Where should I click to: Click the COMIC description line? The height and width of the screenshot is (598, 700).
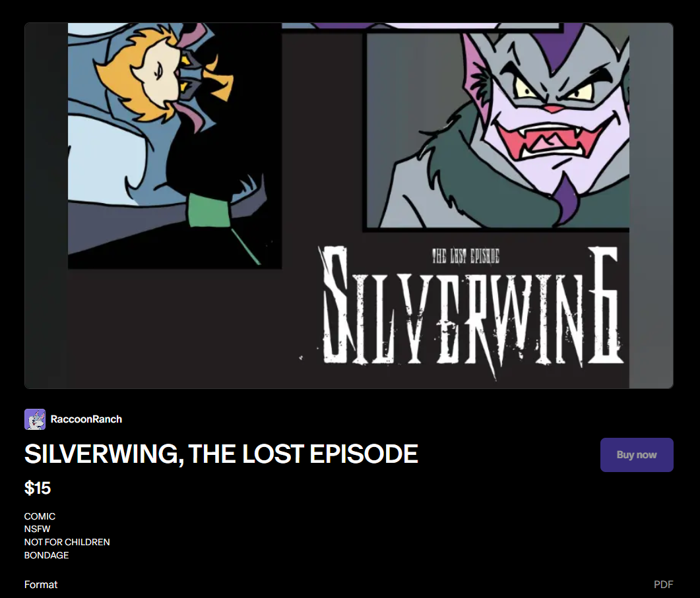[x=40, y=516]
